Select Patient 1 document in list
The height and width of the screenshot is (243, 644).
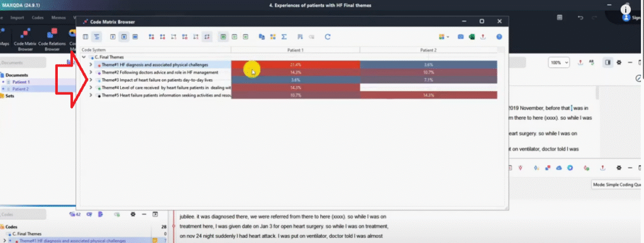pos(21,82)
